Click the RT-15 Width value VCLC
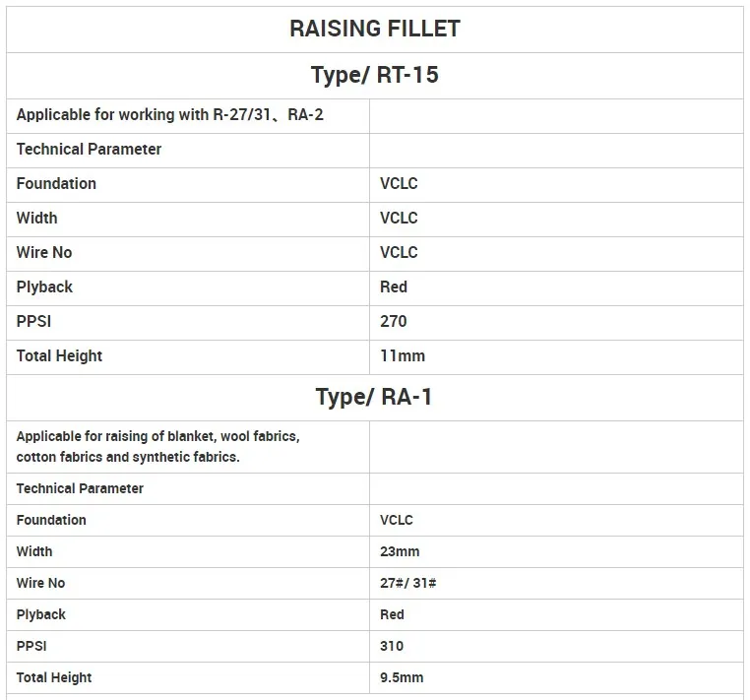The height and width of the screenshot is (700, 750). pyautogui.click(x=399, y=219)
